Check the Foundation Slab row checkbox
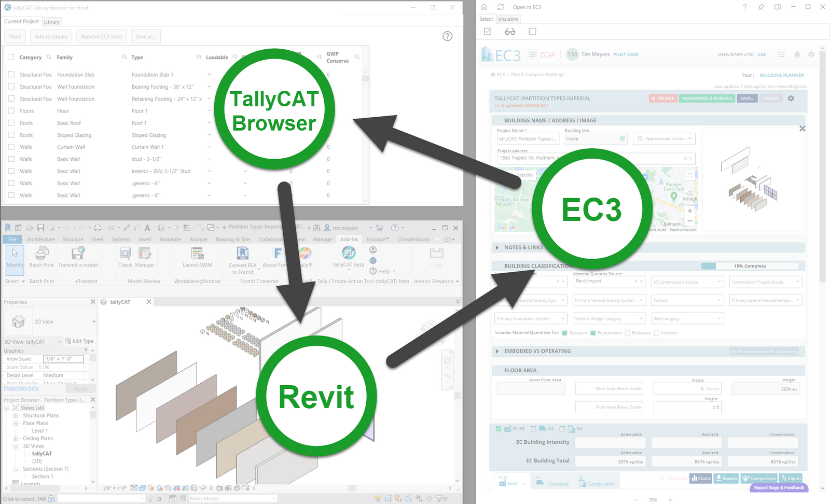 11,75
